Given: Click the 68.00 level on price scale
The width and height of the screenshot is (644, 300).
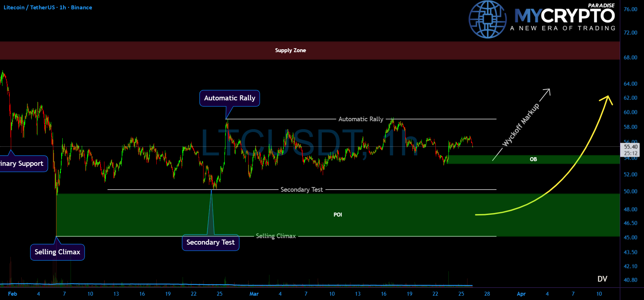Looking at the screenshot, I should point(630,58).
